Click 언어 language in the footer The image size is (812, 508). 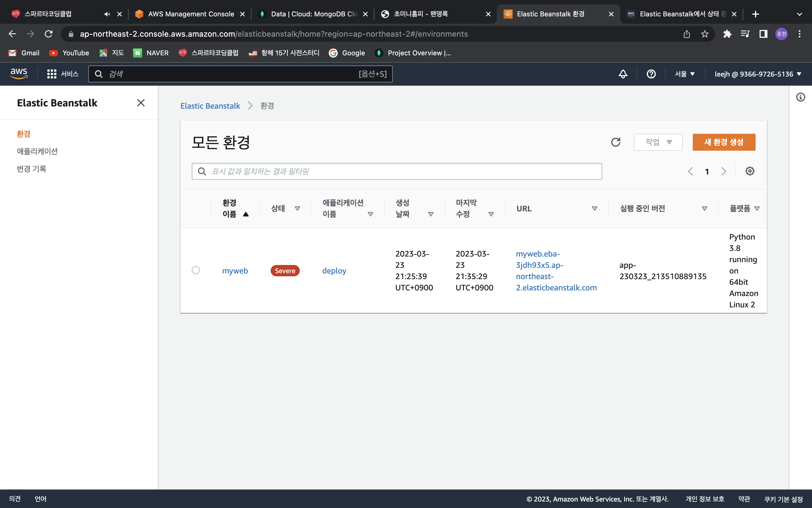(41, 499)
